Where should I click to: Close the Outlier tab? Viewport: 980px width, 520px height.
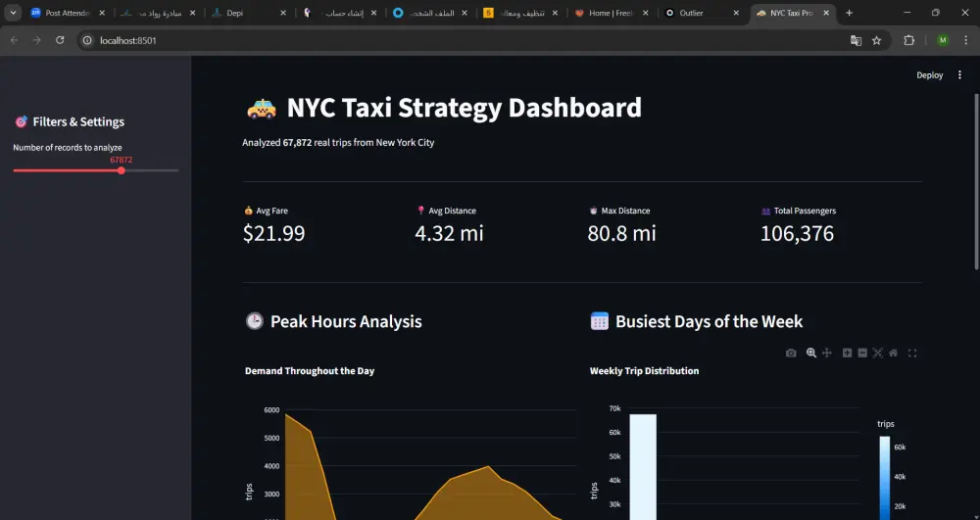point(736,13)
